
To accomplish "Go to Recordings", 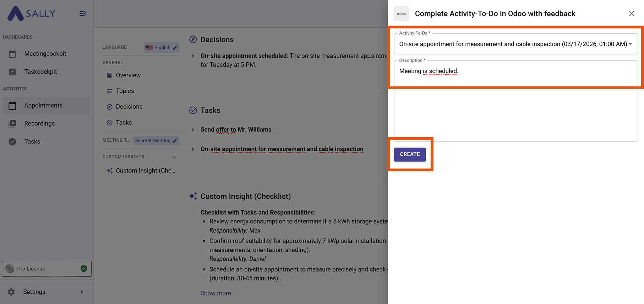I will pos(47,123).
